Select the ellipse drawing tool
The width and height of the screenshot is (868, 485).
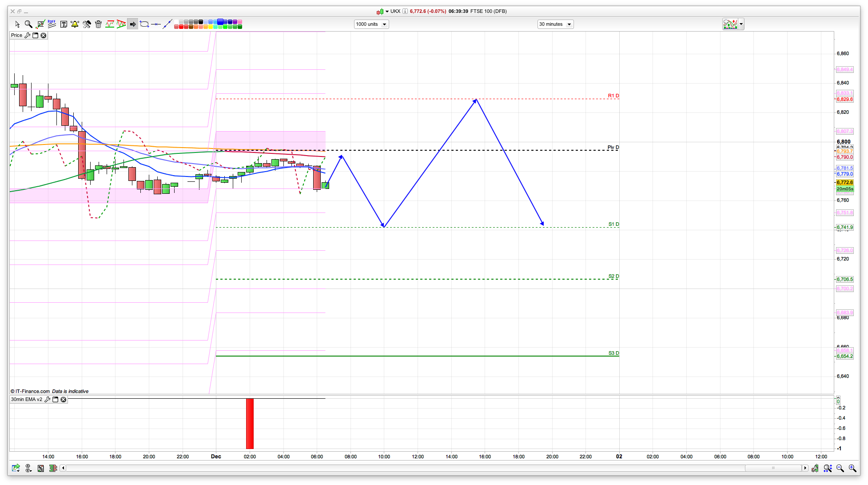pos(144,24)
